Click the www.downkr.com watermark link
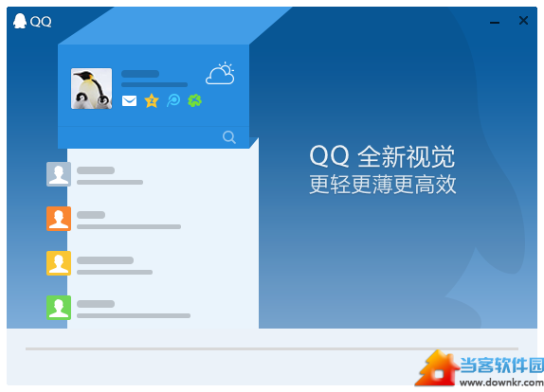This screenshot has height=392, width=544. coord(501,383)
